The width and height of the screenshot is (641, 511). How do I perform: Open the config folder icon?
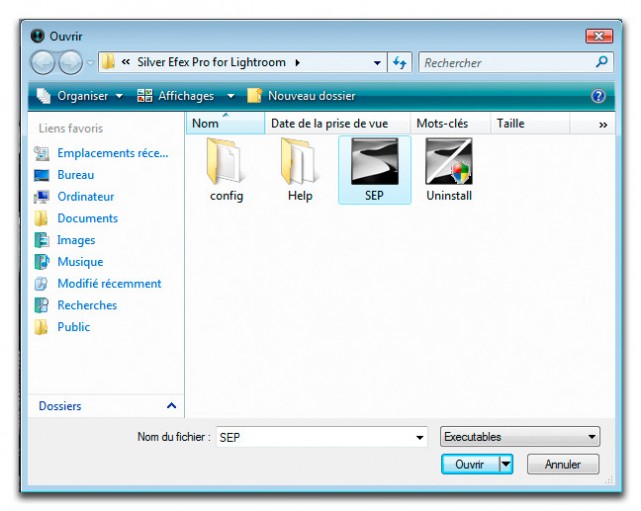click(x=226, y=161)
